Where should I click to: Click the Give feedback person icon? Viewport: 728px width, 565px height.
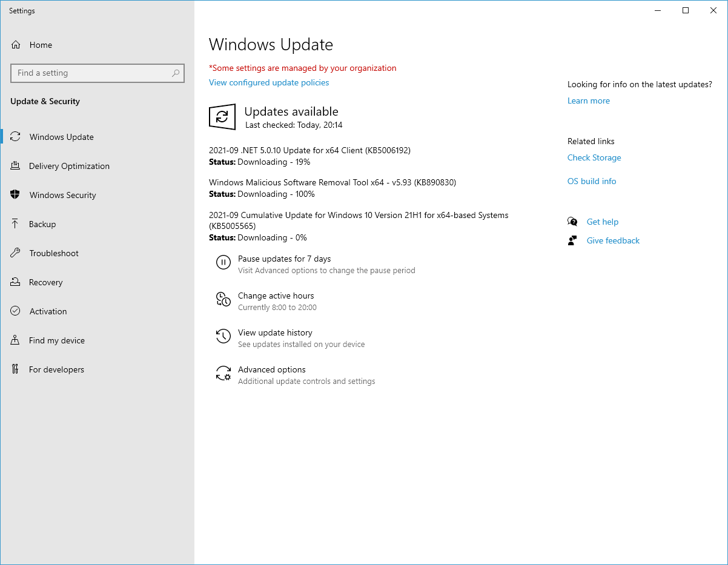click(x=572, y=240)
